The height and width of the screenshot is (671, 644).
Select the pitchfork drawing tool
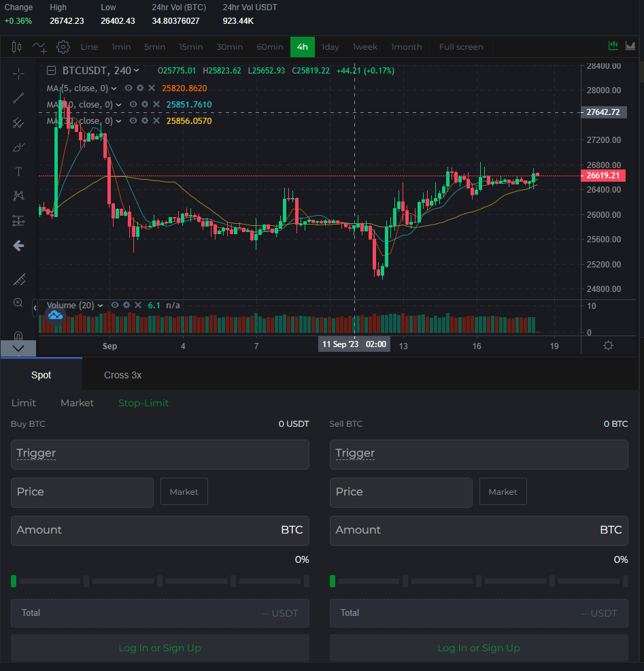[x=18, y=122]
